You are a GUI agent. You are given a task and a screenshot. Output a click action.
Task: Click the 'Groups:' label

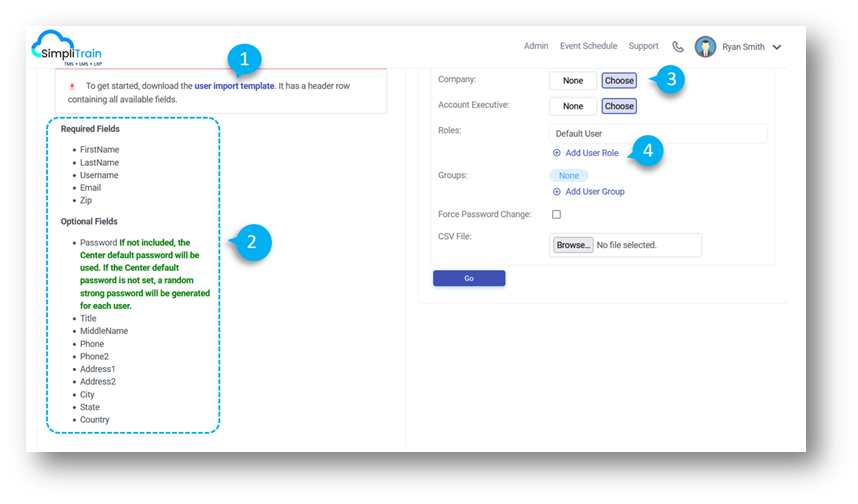453,175
